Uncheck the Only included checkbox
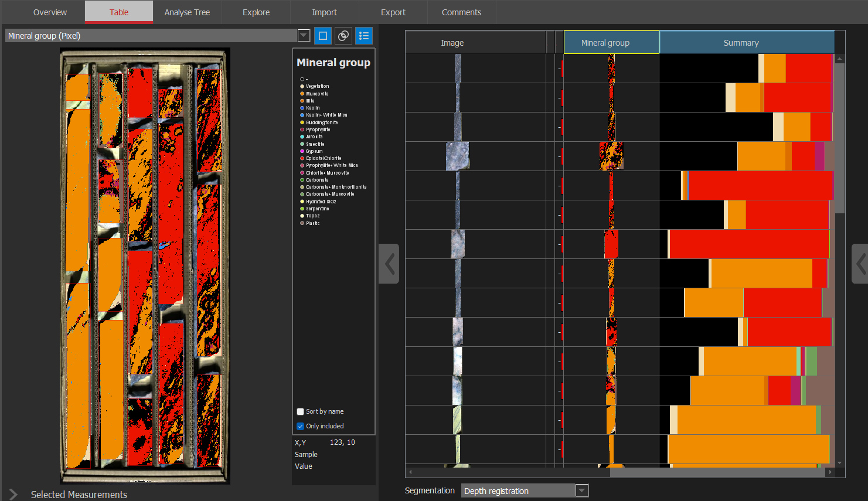The width and height of the screenshot is (868, 501). [301, 426]
